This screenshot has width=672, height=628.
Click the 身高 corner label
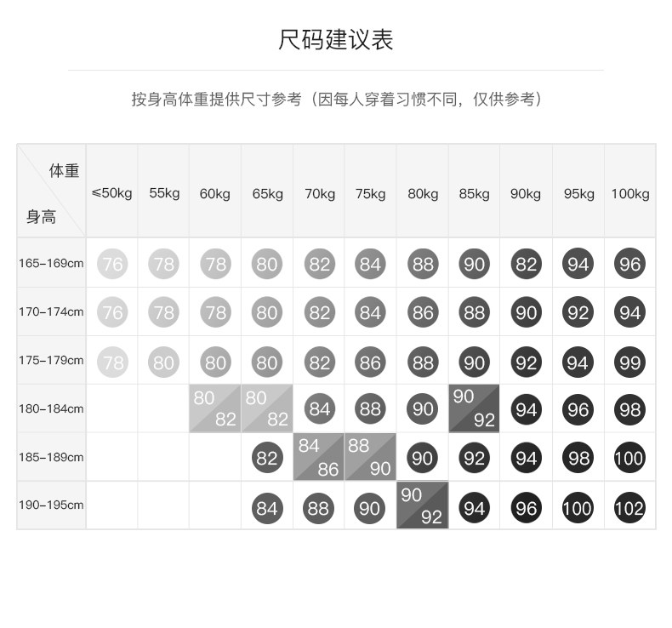coord(41,216)
